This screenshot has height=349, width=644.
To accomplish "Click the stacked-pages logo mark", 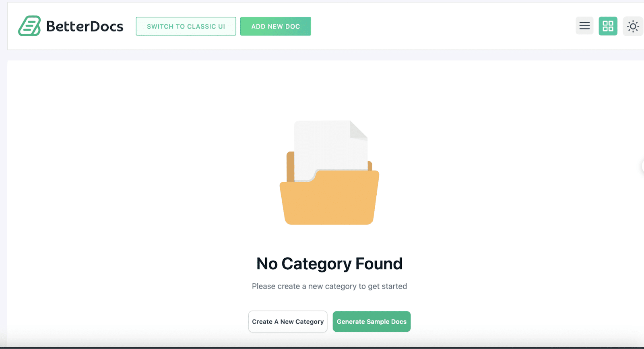I will (30, 26).
